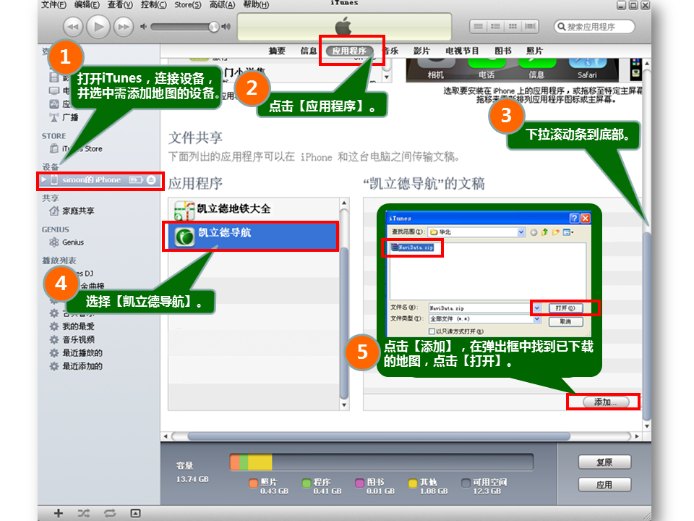The width and height of the screenshot is (694, 521).
Task: Switch to list view icon
Action: tap(478, 27)
